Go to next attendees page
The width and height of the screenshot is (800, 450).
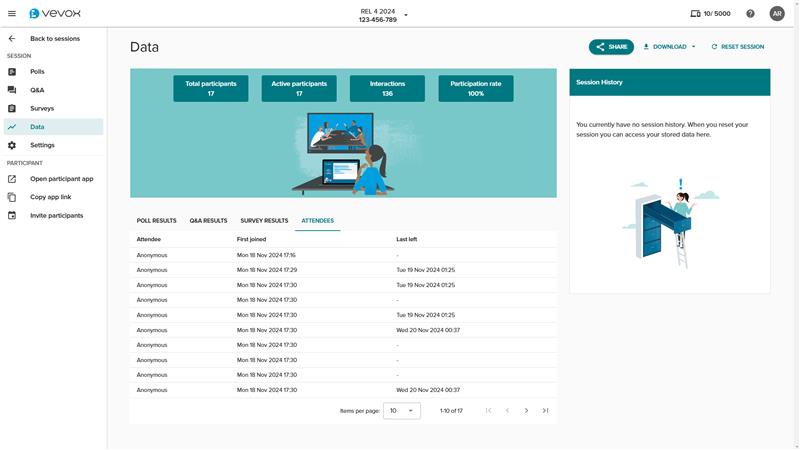(x=526, y=411)
